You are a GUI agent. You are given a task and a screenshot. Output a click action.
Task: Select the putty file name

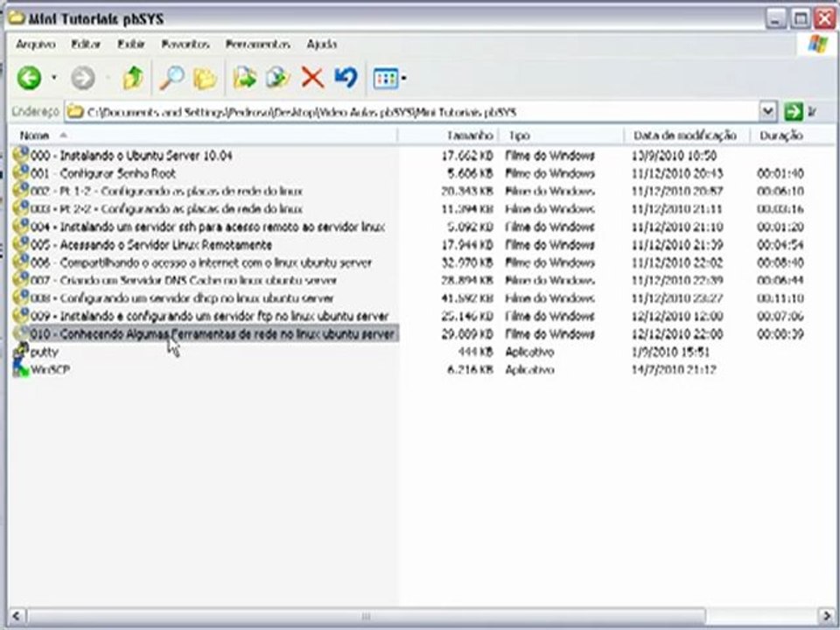coord(44,353)
